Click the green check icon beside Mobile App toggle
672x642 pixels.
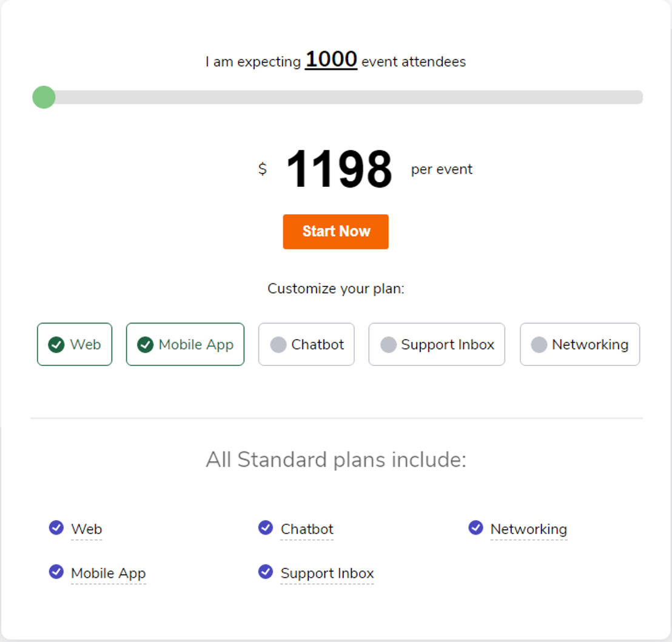click(145, 345)
